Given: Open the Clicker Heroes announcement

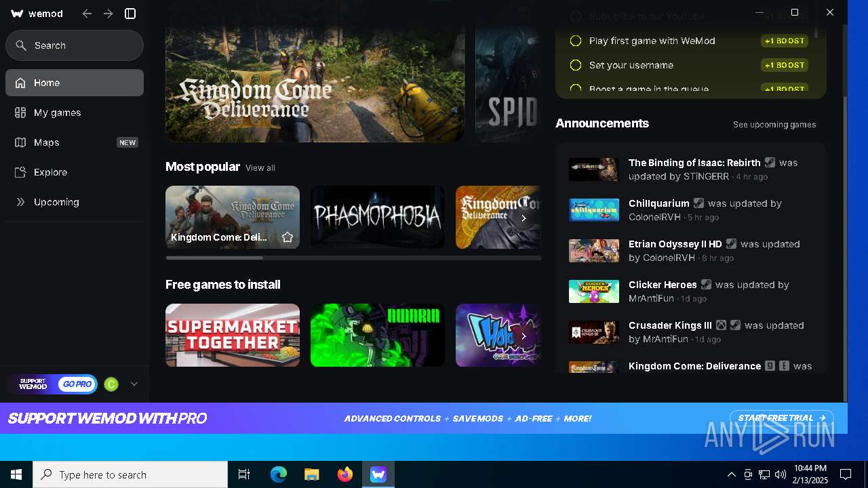Looking at the screenshot, I should [x=690, y=291].
